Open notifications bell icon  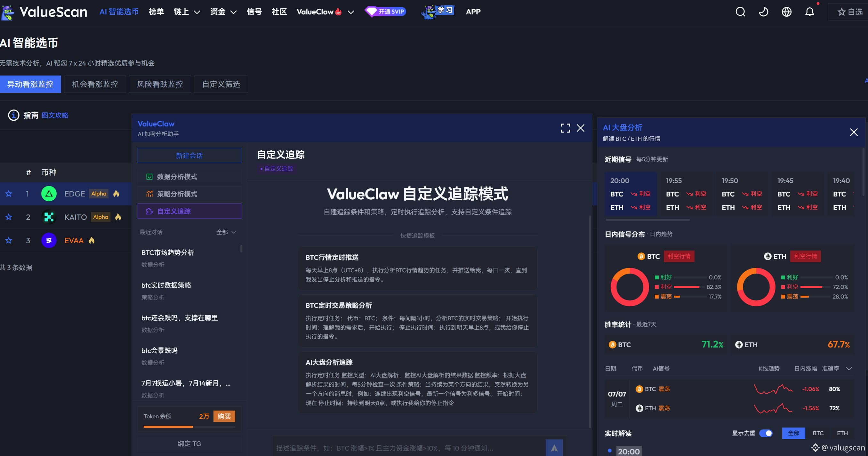click(809, 12)
